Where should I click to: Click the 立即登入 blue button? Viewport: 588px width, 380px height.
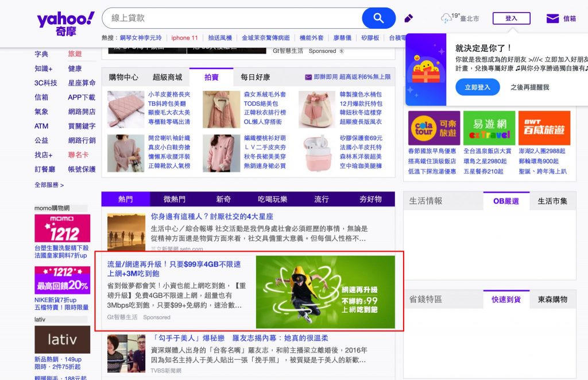point(477,87)
